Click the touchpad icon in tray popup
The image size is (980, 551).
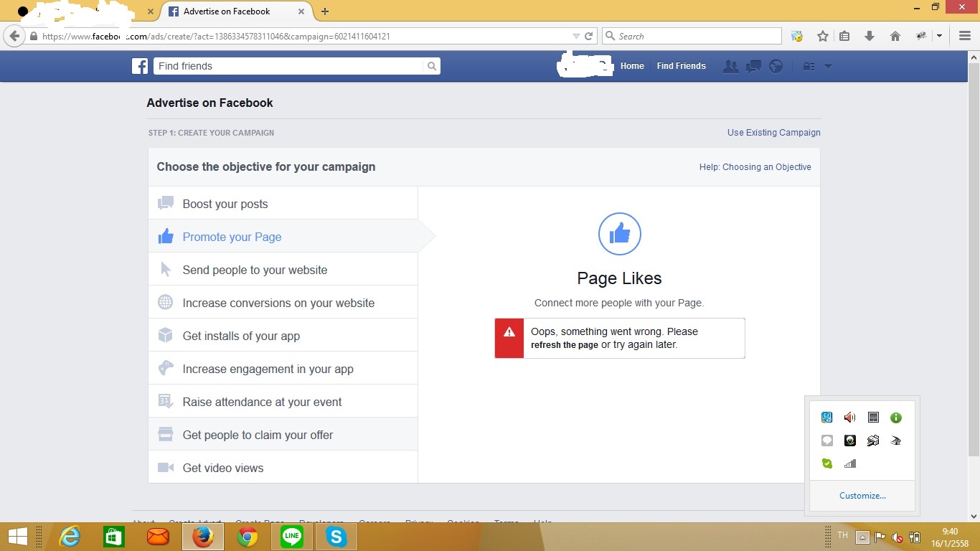(x=872, y=418)
